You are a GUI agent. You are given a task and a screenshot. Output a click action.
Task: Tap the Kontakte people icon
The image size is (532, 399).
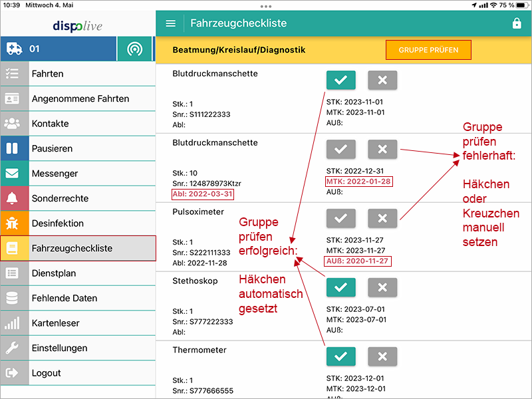[x=12, y=124]
